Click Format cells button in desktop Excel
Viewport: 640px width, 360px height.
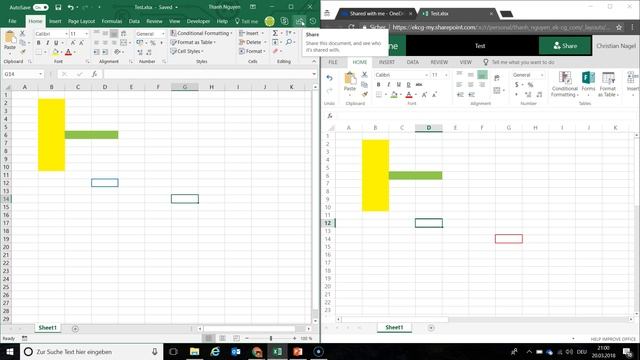252,51
